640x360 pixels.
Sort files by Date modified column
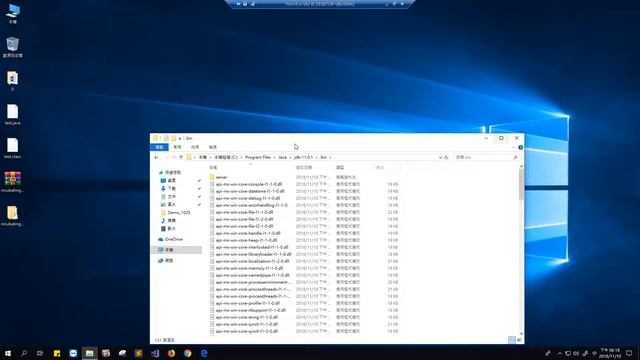[x=313, y=167]
